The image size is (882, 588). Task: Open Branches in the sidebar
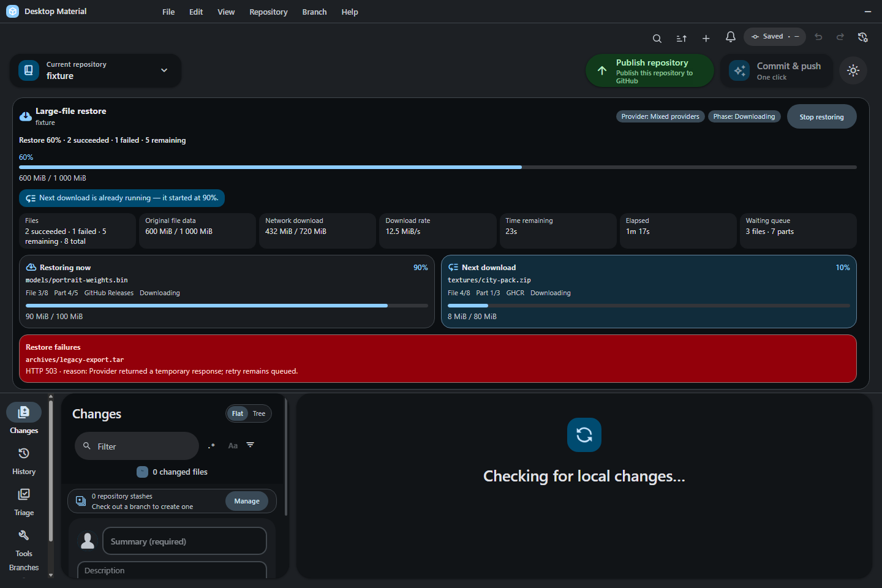[24, 568]
